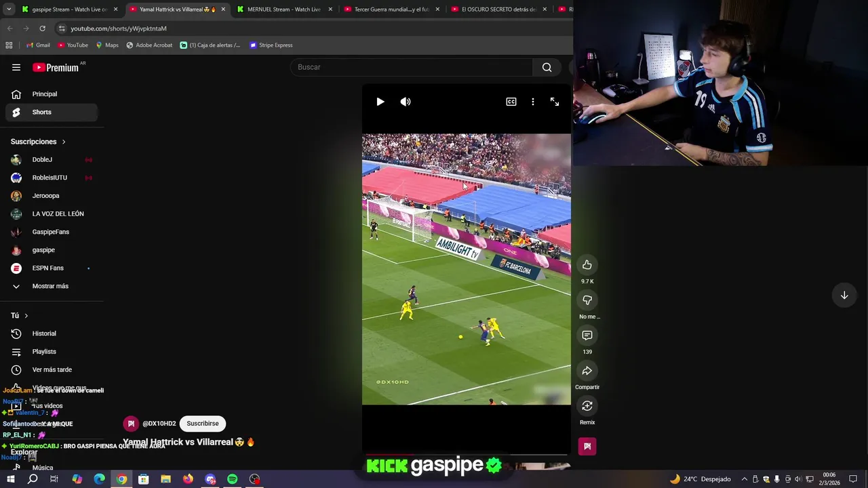The height and width of the screenshot is (488, 868).
Task: Open Playlists in the sidebar
Action: coord(52,352)
